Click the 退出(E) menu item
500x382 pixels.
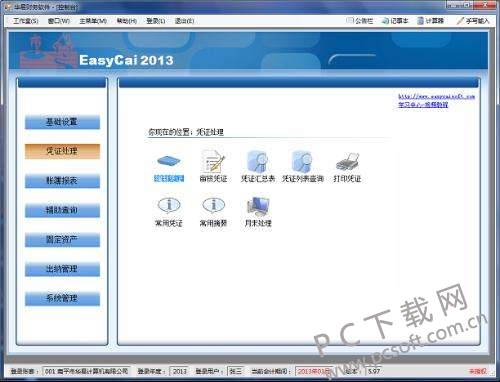coord(184,21)
